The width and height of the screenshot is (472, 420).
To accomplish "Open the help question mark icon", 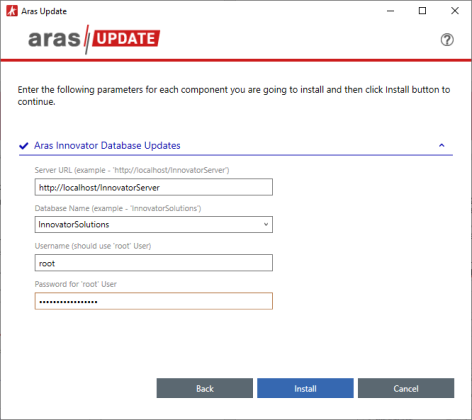I will coord(447,40).
